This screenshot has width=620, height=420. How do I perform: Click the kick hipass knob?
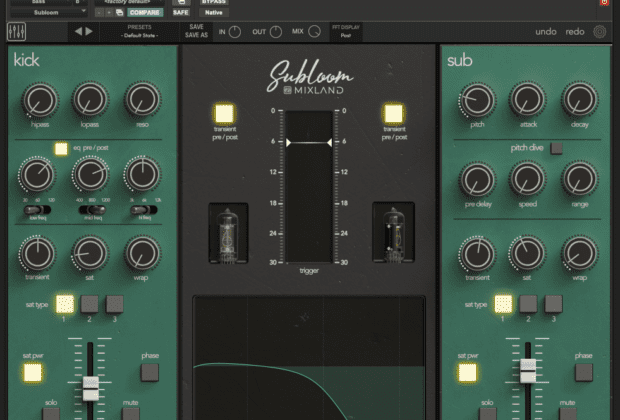40,100
